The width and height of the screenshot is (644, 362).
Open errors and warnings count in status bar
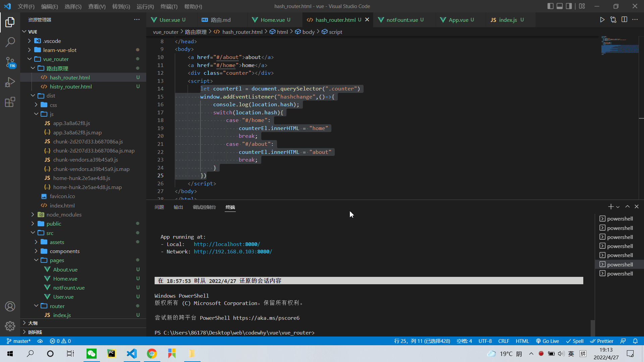(60, 341)
